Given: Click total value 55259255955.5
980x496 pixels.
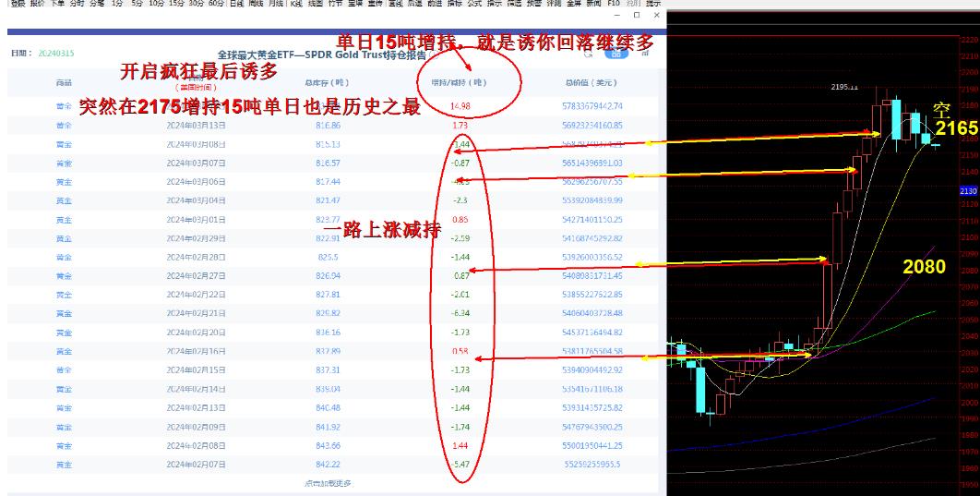Looking at the screenshot, I should tap(592, 464).
